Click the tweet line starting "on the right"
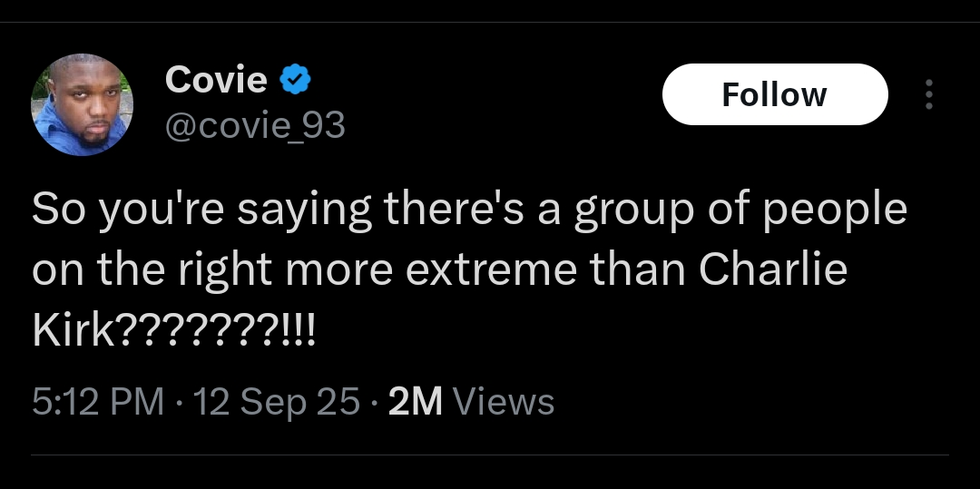 pyautogui.click(x=440, y=269)
